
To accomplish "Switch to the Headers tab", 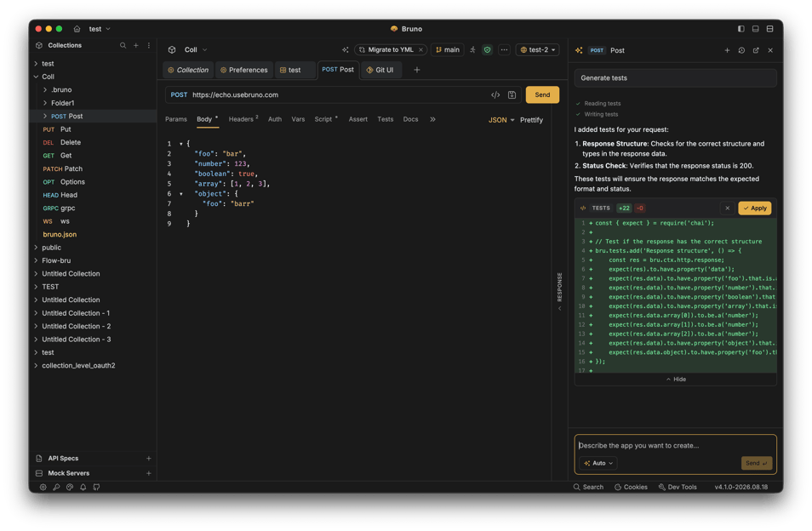I will pyautogui.click(x=243, y=119).
